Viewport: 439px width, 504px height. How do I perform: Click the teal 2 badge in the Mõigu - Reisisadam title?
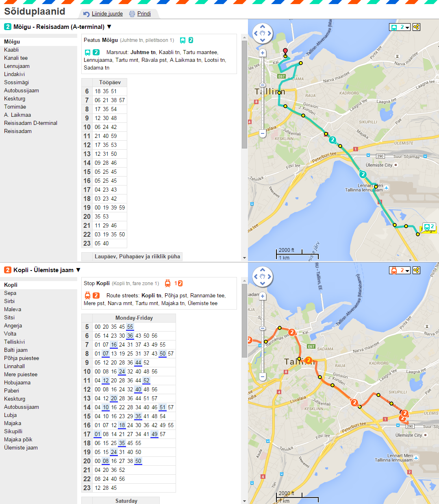8,27
